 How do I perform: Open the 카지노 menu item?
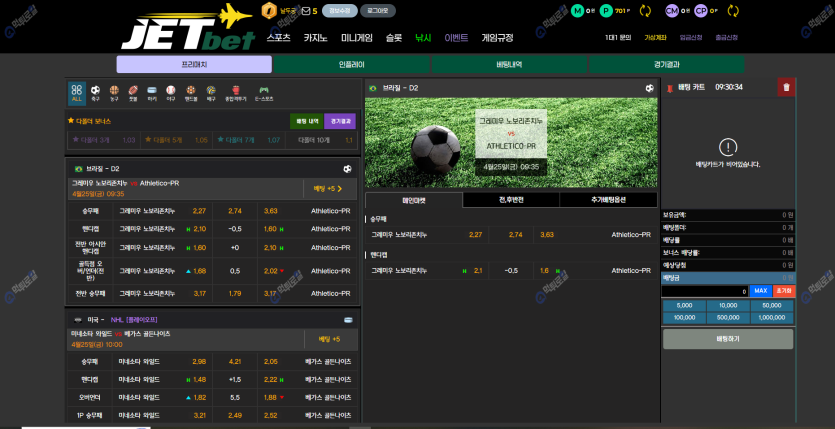click(316, 38)
